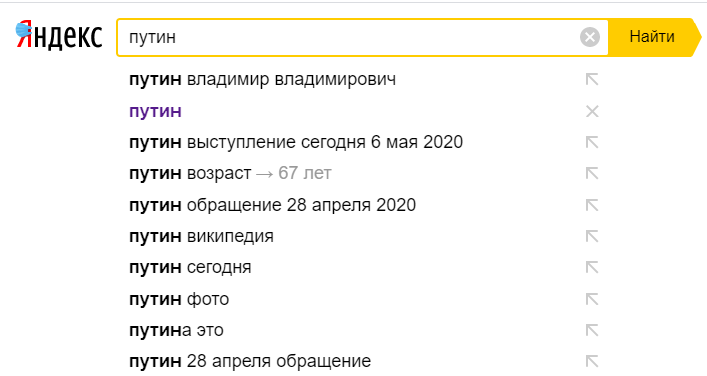The image size is (707, 376).
Task: Open the Яндекс logo home link
Action: [59, 36]
